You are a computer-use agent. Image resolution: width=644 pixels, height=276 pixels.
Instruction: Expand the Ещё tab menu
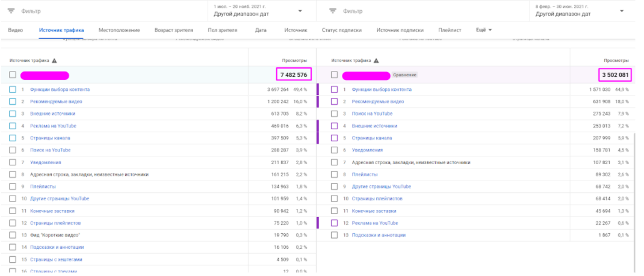point(483,30)
